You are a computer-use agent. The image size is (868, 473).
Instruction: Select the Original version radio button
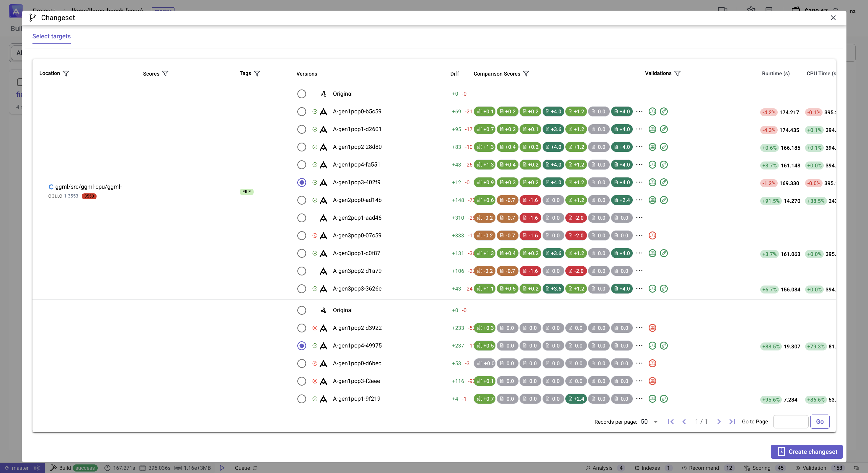(301, 94)
